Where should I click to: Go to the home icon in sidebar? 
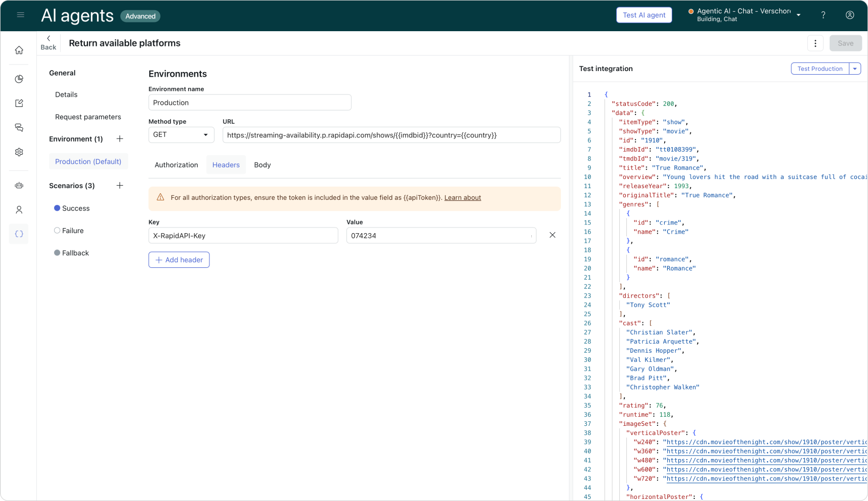coord(19,50)
